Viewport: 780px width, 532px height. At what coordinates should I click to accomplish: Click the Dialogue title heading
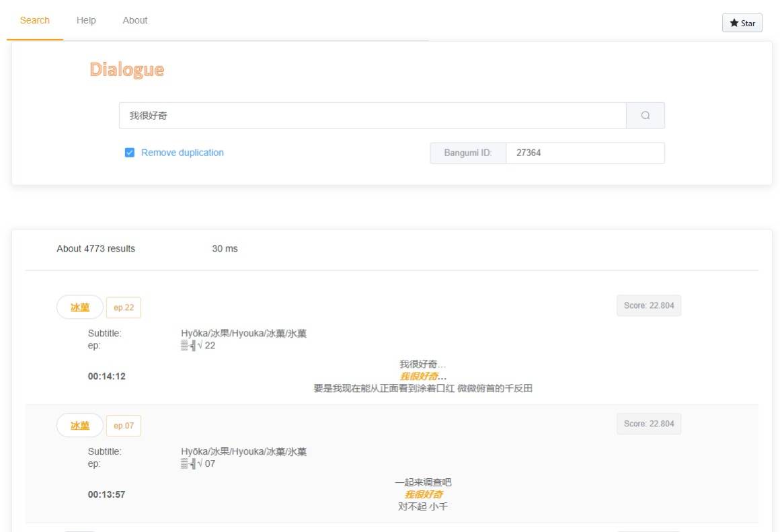[x=126, y=70]
